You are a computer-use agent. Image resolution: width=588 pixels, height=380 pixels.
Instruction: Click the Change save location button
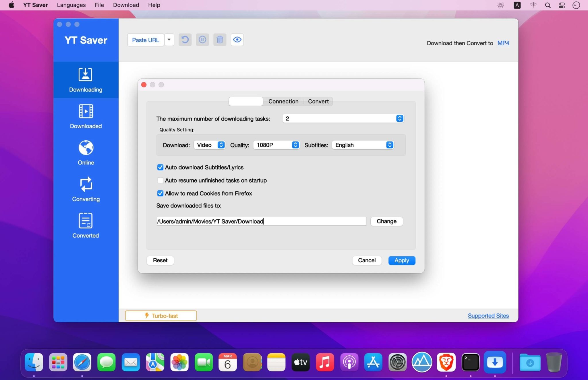(386, 221)
